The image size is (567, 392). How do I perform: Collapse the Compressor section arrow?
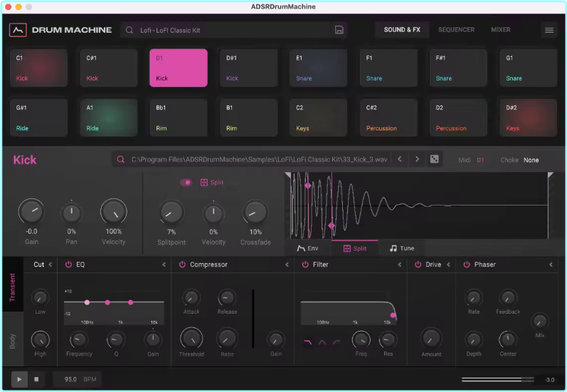[287, 265]
